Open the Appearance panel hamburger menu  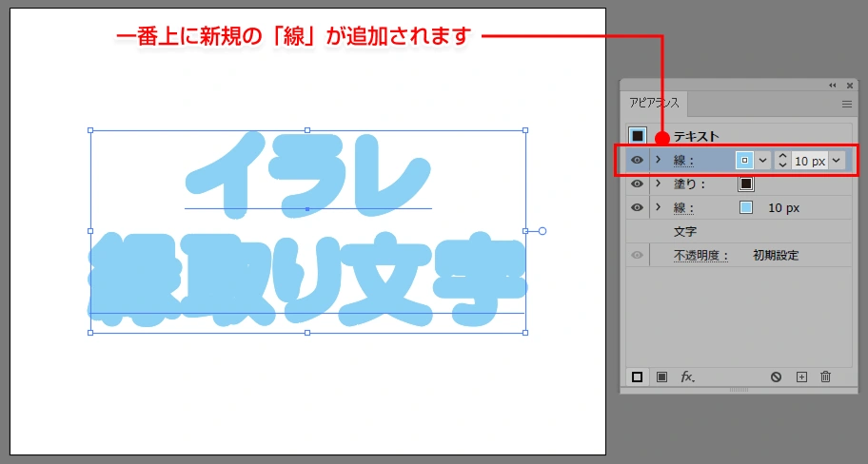pos(847,104)
